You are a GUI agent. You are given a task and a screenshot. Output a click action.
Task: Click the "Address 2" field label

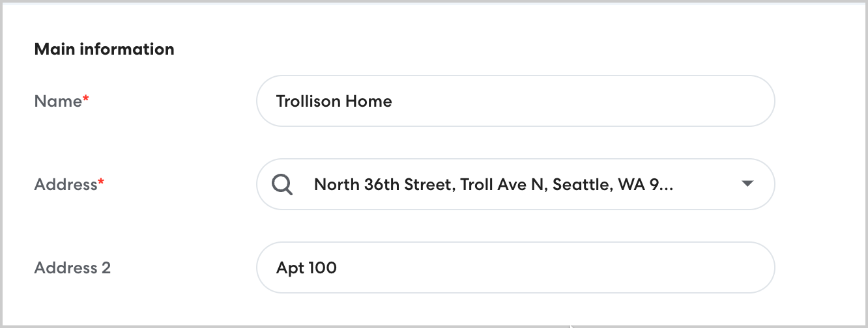click(x=72, y=268)
